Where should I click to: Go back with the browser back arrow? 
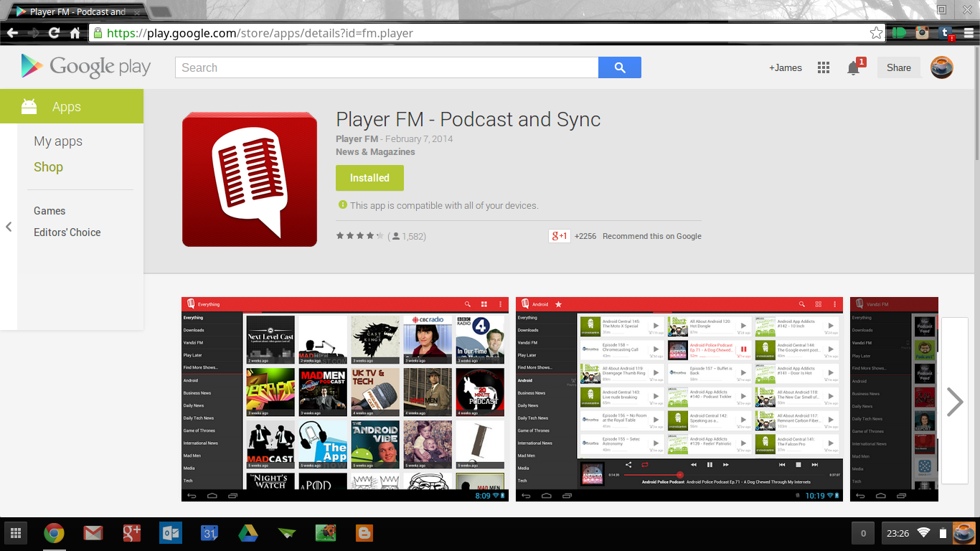(x=12, y=33)
